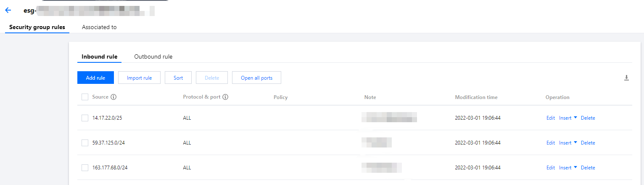Tick the checkbox for 163.177.68.0/24
This screenshot has width=644, height=185.
coord(85,168)
